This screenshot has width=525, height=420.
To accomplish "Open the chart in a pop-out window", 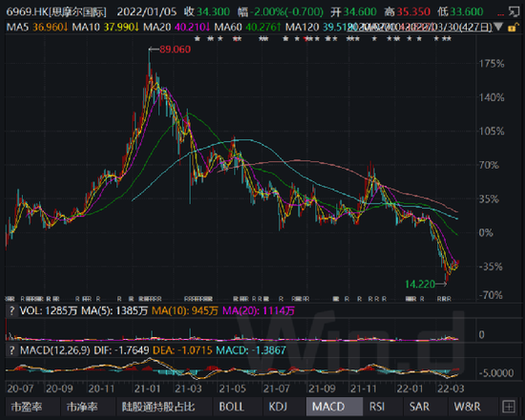I will [514, 12].
